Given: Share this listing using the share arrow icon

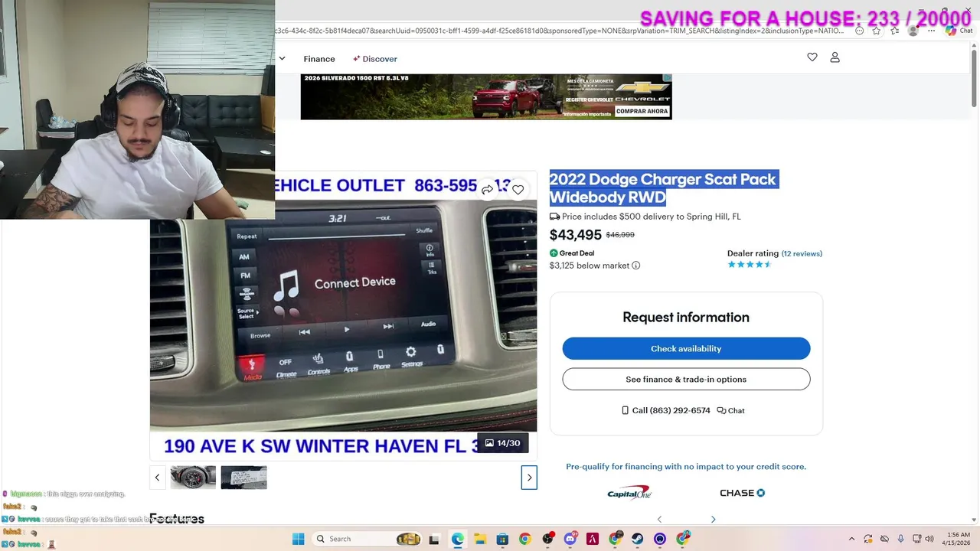Looking at the screenshot, I should click(487, 190).
